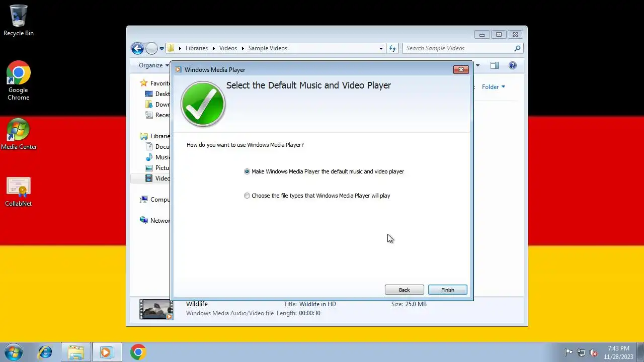Select 'Choose the file types' radio option

click(317, 196)
